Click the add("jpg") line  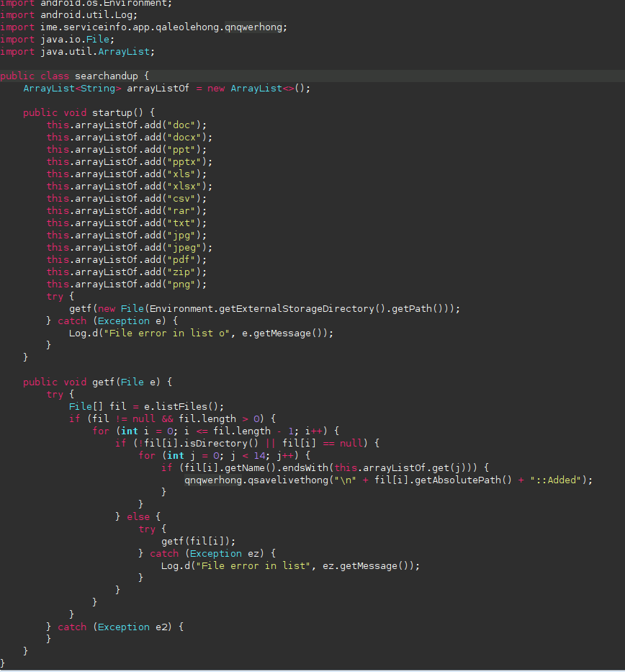click(127, 236)
